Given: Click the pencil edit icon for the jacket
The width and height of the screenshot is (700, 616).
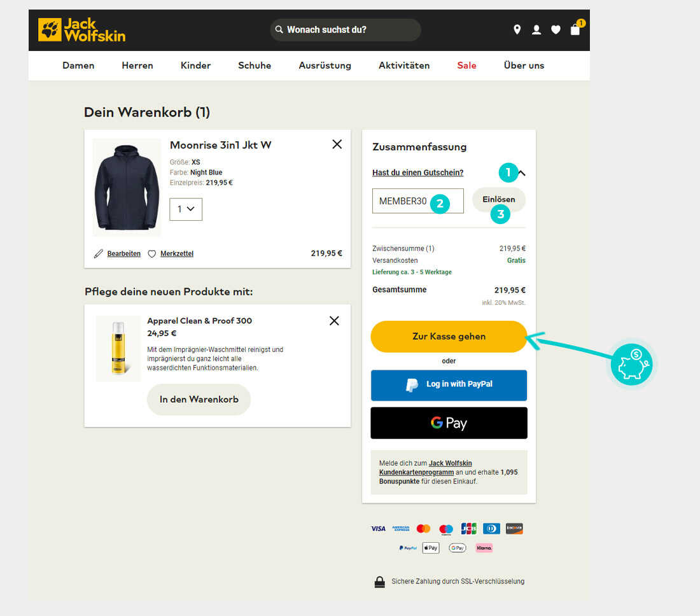Looking at the screenshot, I should point(99,253).
